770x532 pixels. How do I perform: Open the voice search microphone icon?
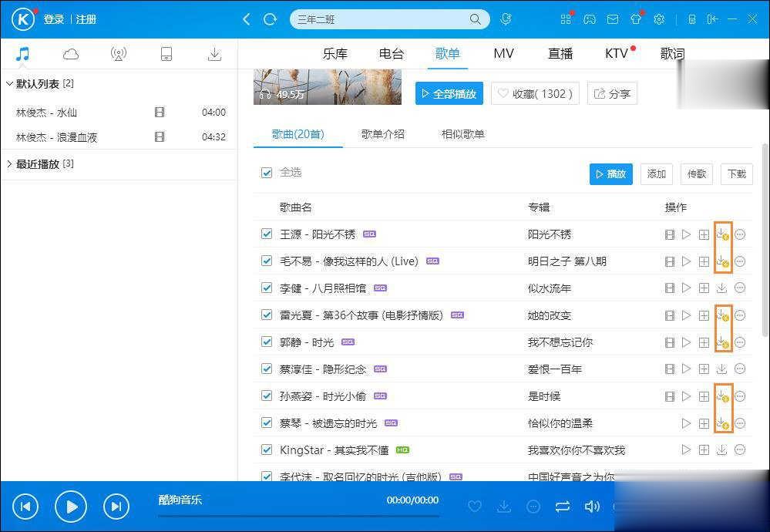click(506, 19)
